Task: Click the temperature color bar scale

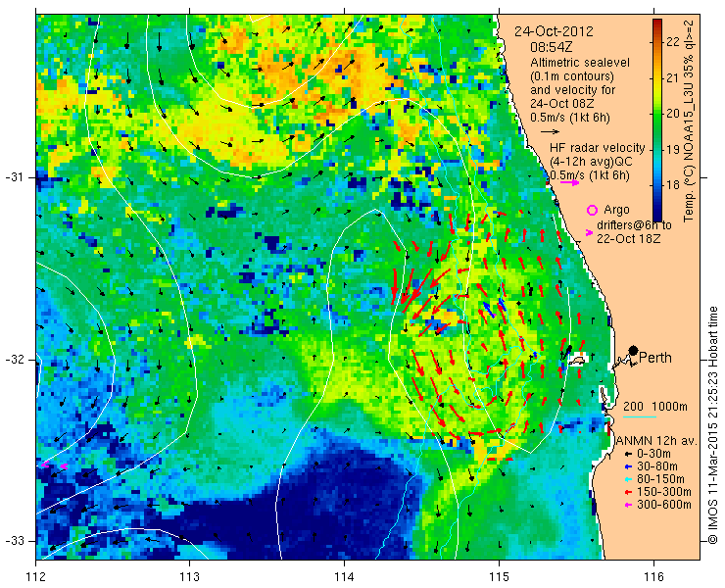Action: tap(657, 121)
